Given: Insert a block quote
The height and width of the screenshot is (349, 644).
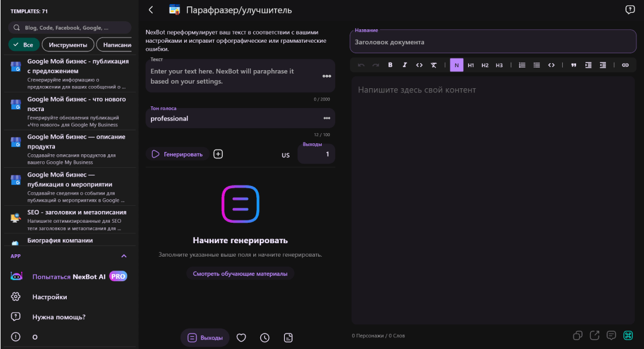Looking at the screenshot, I should coord(574,65).
